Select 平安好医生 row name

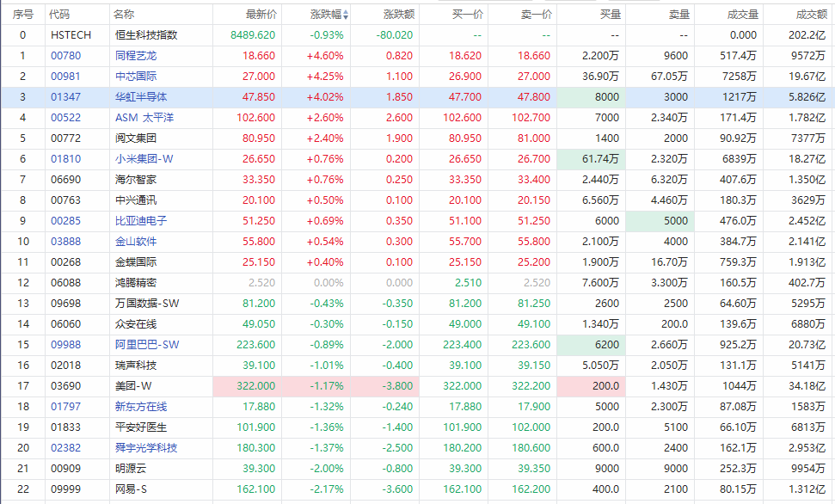[x=141, y=427]
